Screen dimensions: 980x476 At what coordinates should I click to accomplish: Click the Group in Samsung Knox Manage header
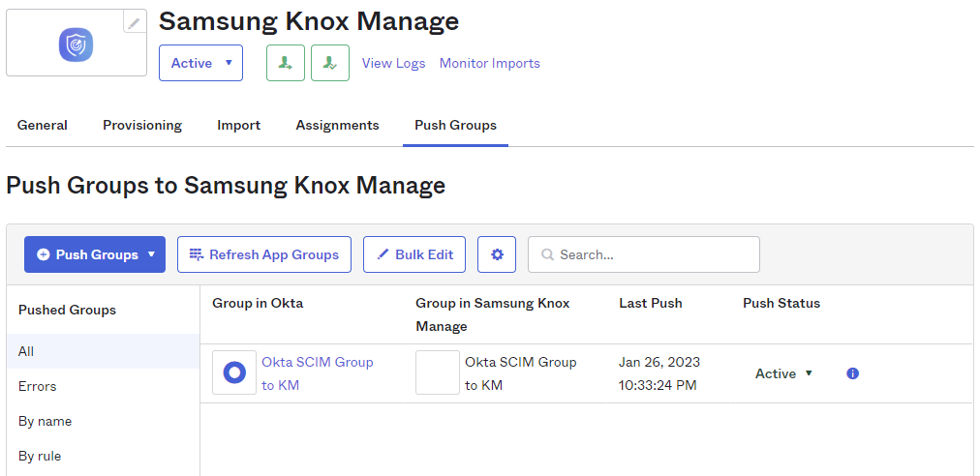[x=493, y=314]
